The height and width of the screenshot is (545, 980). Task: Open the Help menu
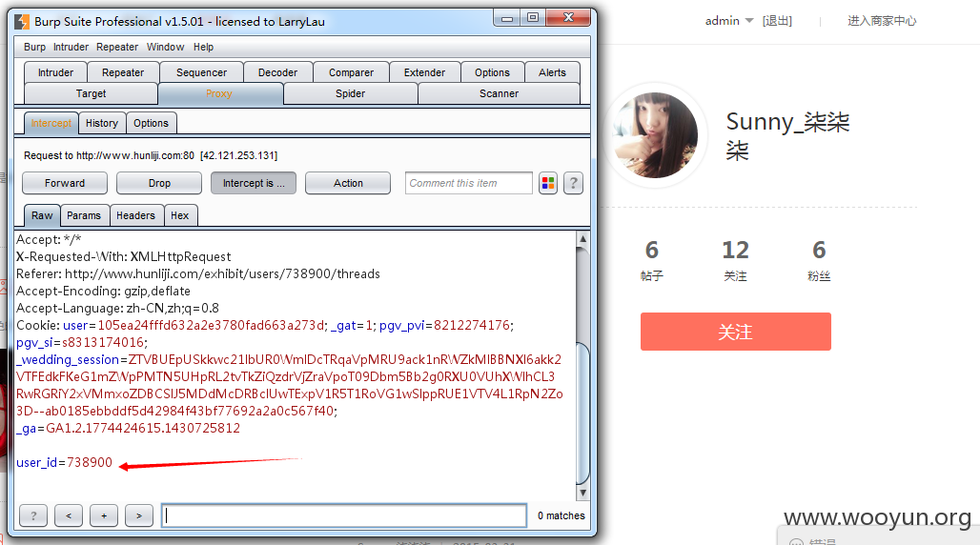(x=203, y=47)
